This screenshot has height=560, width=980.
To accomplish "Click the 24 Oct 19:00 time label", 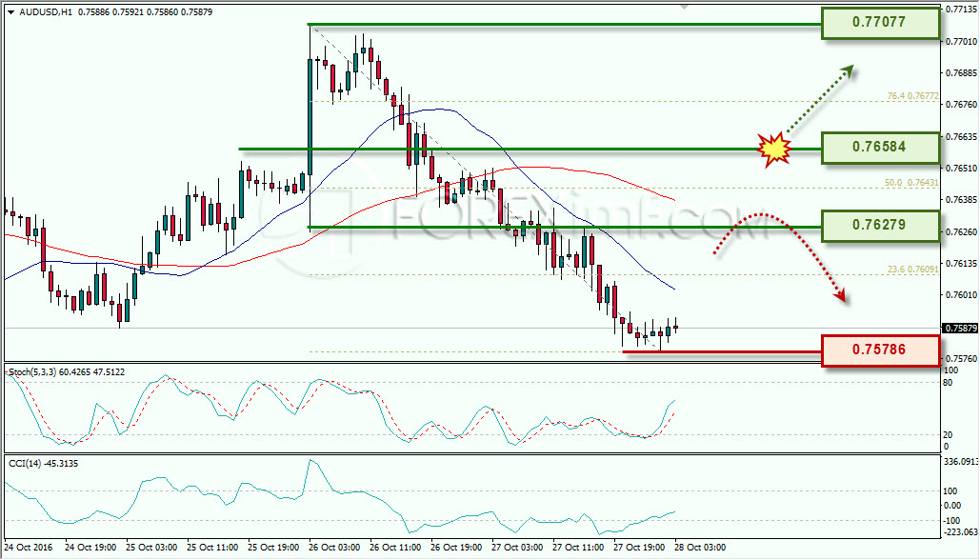I will pos(90,548).
